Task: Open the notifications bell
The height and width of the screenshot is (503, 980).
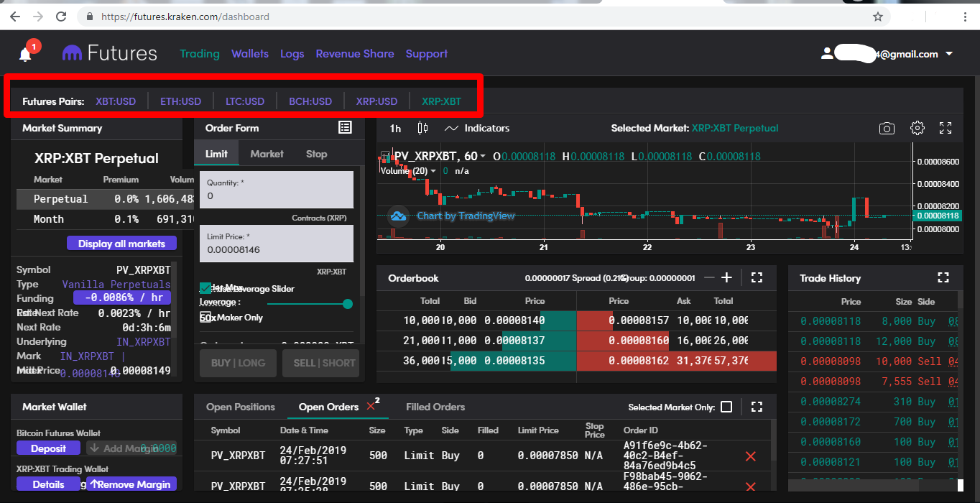Action: click(26, 54)
